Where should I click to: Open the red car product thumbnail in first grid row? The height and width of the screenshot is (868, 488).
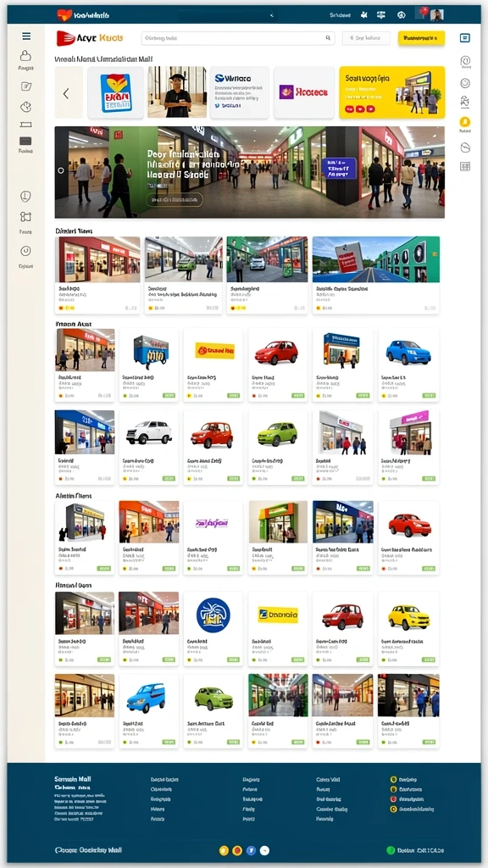(276, 352)
